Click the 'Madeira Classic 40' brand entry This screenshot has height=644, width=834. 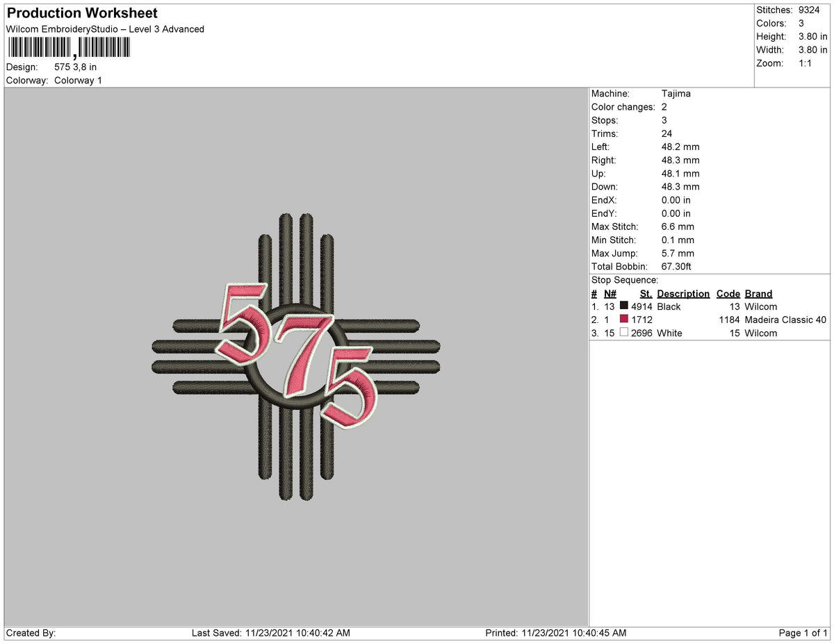[785, 320]
